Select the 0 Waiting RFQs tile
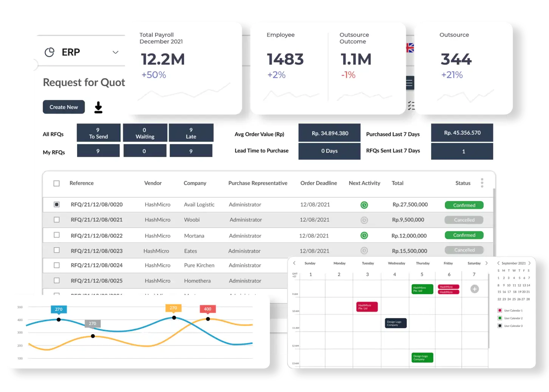The image size is (549, 392). click(x=145, y=133)
